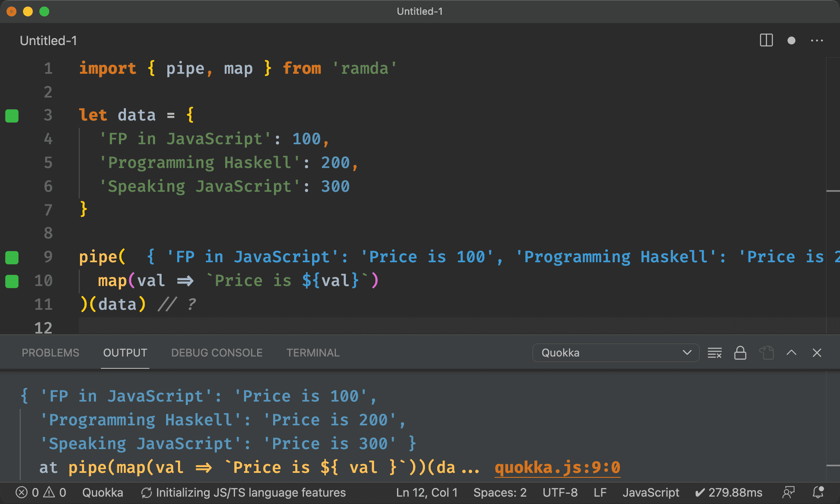Click 'Programming Haskell' in the output
840x504 pixels.
[x=141, y=420]
